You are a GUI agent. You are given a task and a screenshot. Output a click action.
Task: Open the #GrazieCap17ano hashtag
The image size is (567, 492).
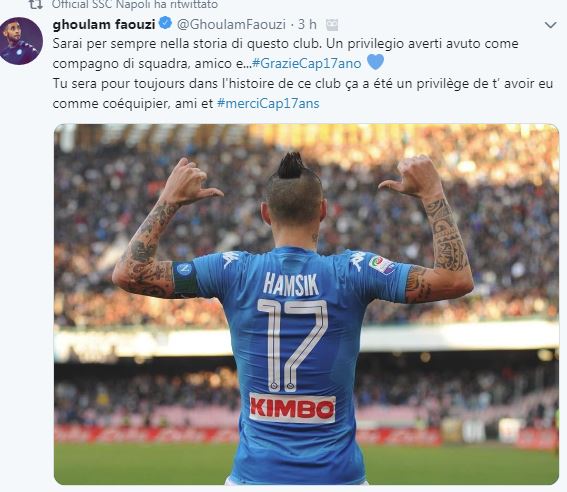[x=307, y=64]
